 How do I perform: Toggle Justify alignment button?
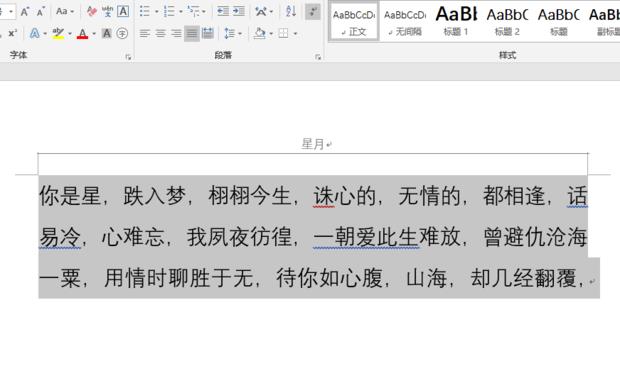192,33
